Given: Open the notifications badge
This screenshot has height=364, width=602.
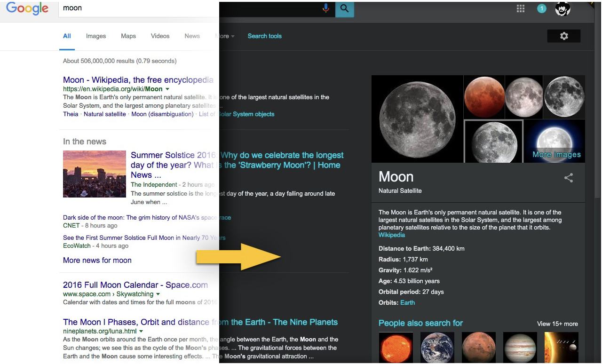Looking at the screenshot, I should click(541, 9).
